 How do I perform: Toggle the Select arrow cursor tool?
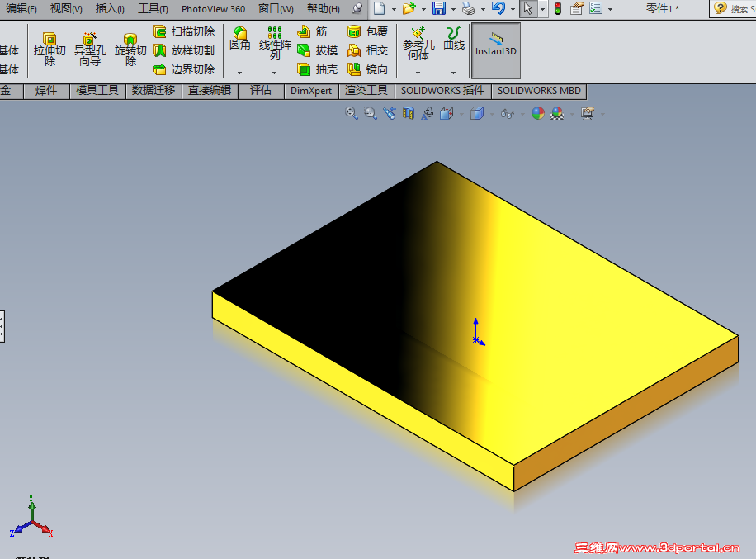pyautogui.click(x=528, y=8)
